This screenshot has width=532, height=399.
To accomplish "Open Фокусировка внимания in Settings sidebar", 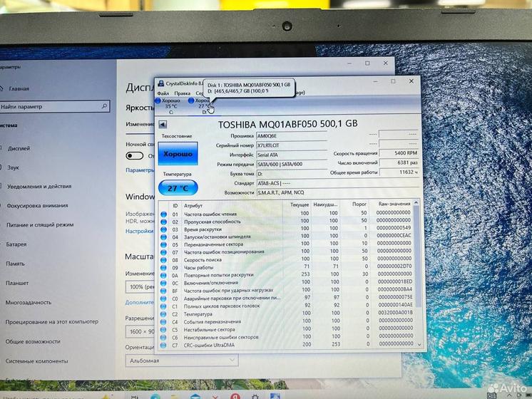I will point(37,206).
